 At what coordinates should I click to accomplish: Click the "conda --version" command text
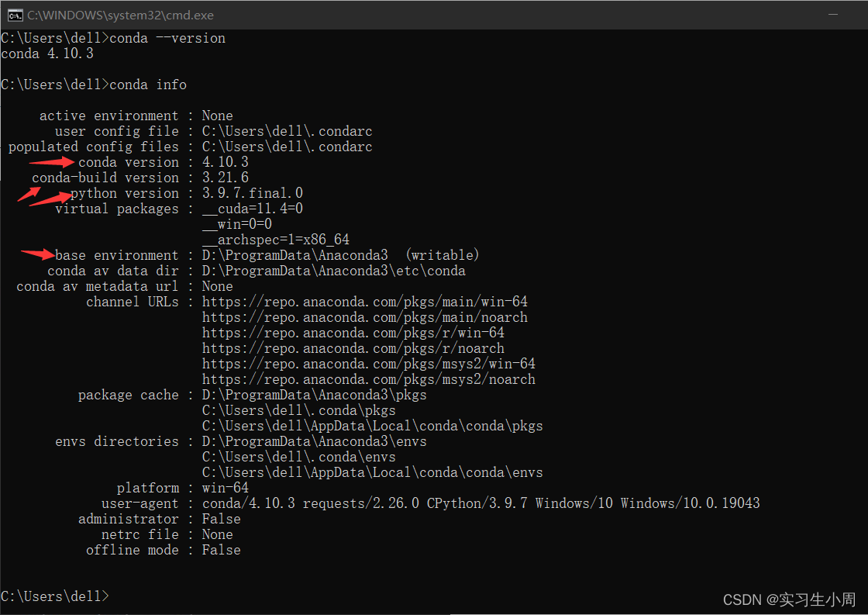click(167, 38)
